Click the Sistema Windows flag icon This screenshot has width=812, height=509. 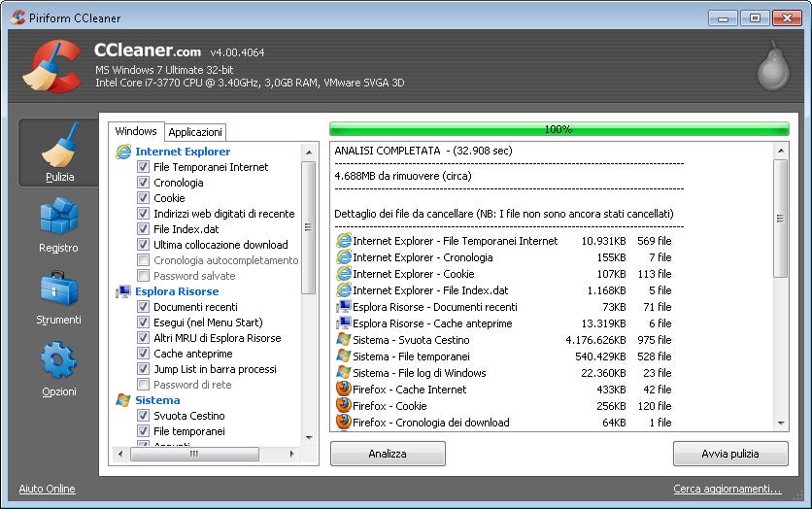123,400
